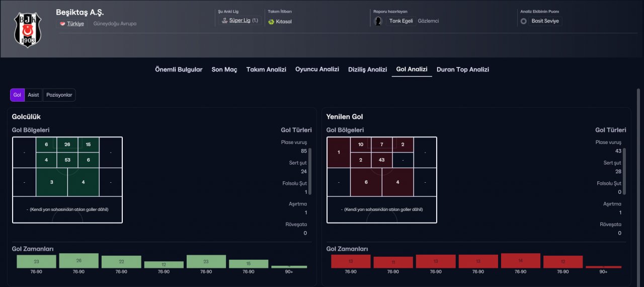Click the Tarık Egeli scout avatar

(x=379, y=21)
